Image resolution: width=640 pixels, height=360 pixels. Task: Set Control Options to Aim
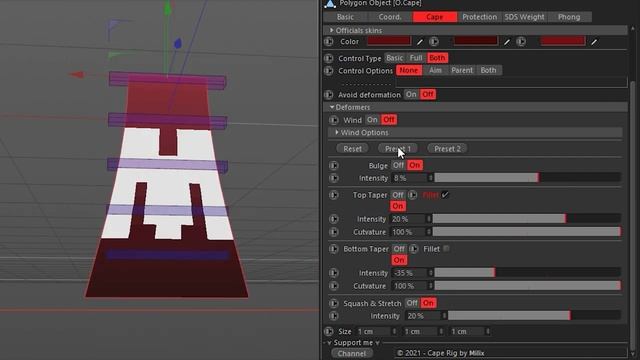click(435, 70)
